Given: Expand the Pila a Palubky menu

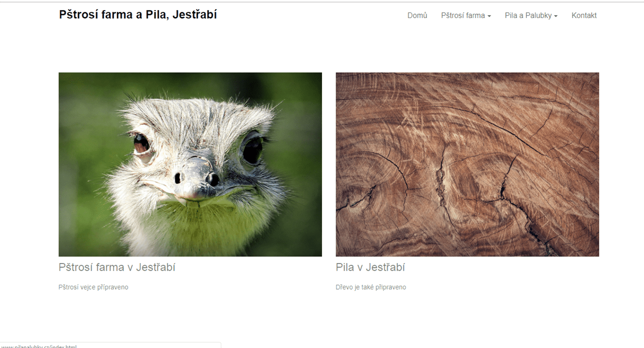Looking at the screenshot, I should (x=531, y=16).
